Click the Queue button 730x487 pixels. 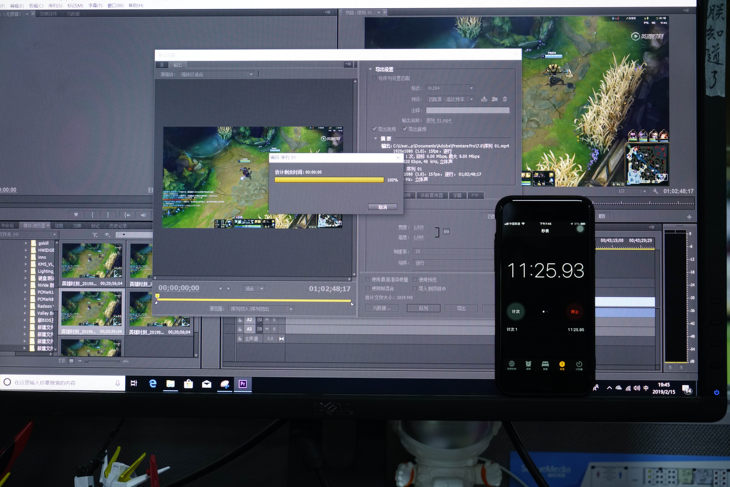(423, 308)
